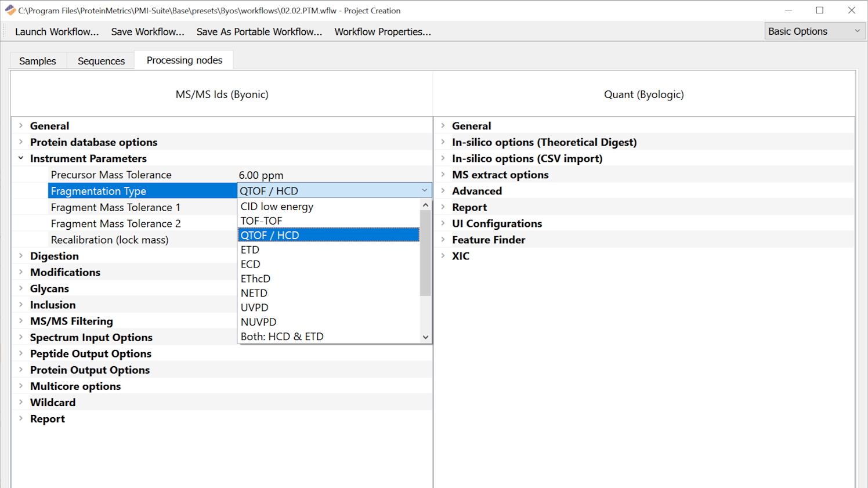Expand the Glycans tree node
Image resolution: width=868 pixels, height=488 pixels.
[21, 288]
